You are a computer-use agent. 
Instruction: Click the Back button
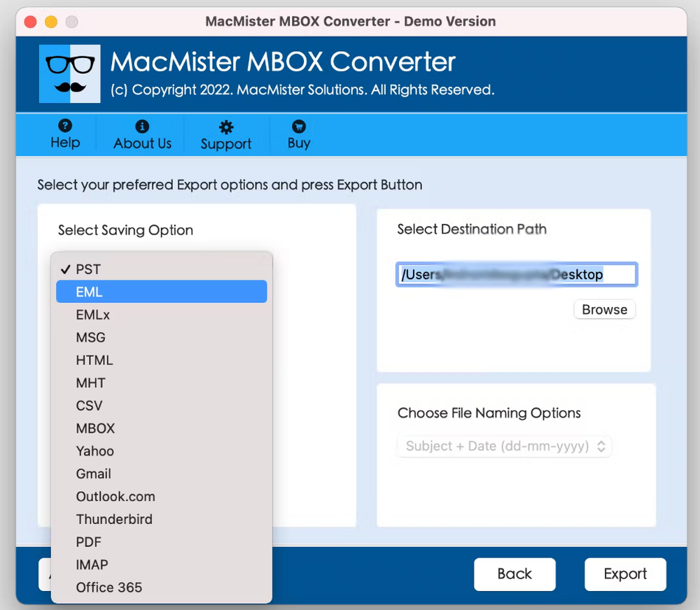tap(514, 574)
